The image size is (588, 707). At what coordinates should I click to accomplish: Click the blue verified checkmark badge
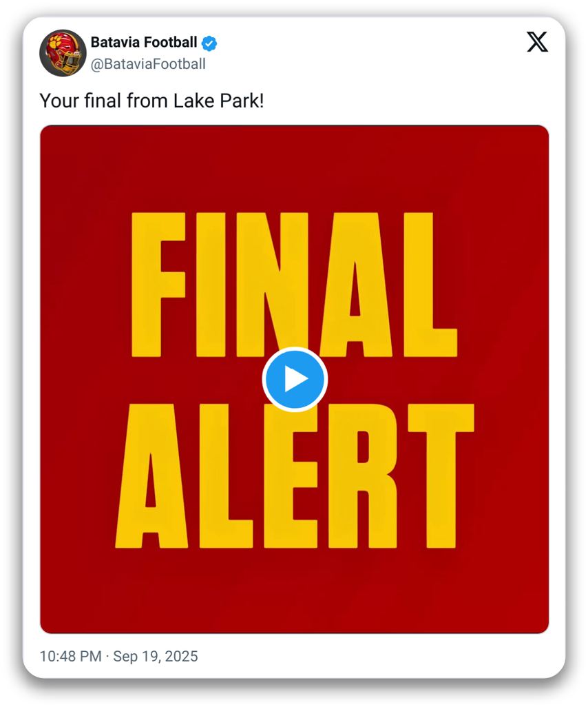[209, 43]
